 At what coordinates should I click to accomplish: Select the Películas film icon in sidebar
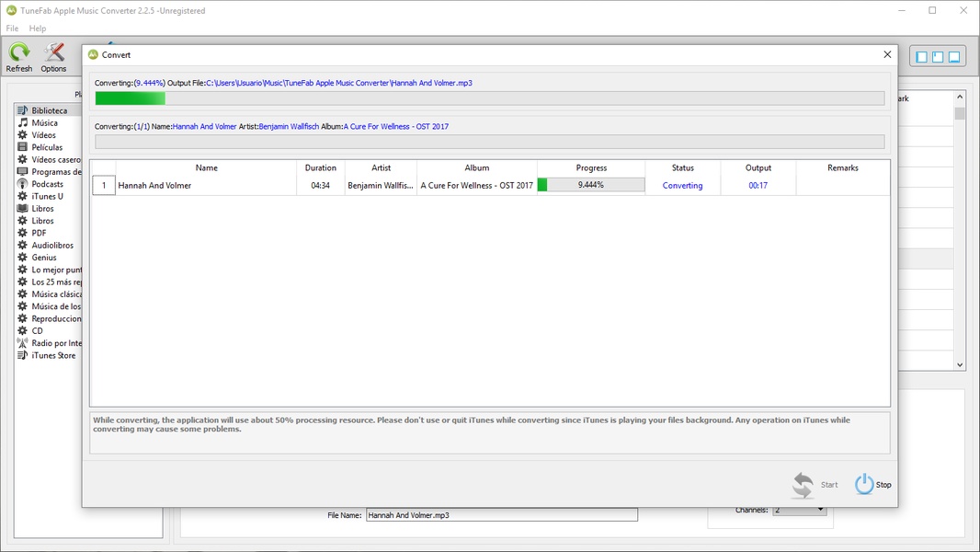22,147
